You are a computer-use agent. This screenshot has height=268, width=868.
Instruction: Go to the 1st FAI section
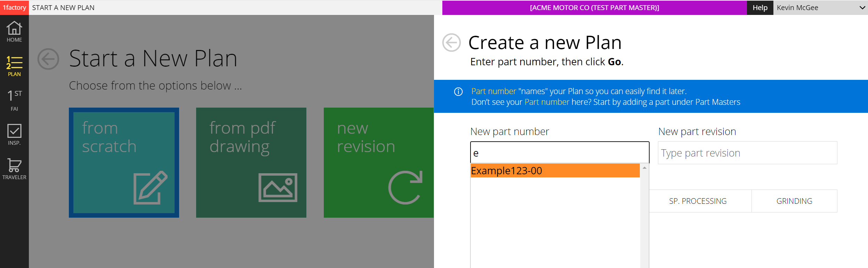pos(14,100)
